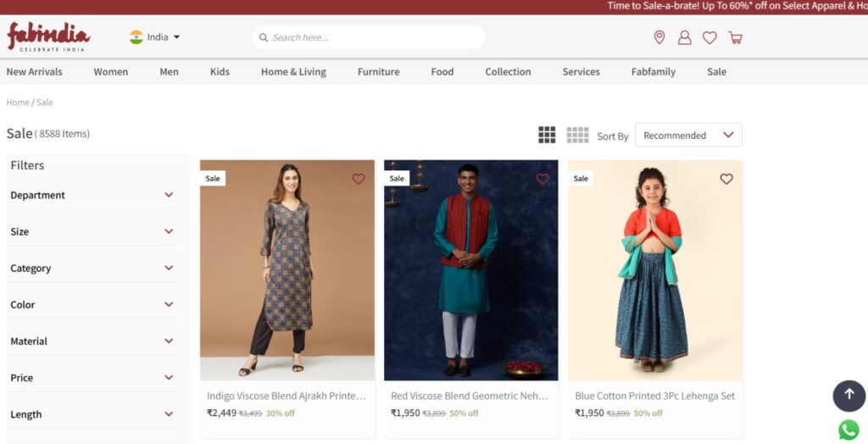Open the Men menu
Screen dimensions: 868x444
point(169,71)
